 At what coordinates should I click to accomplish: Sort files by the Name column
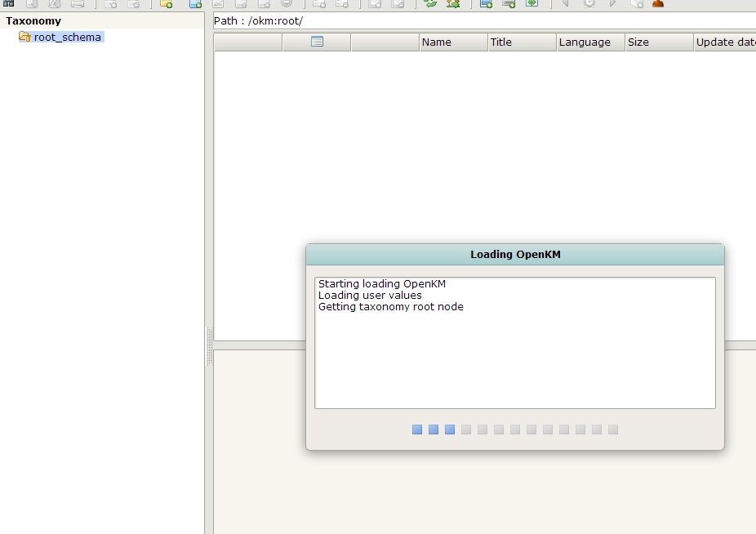438,42
